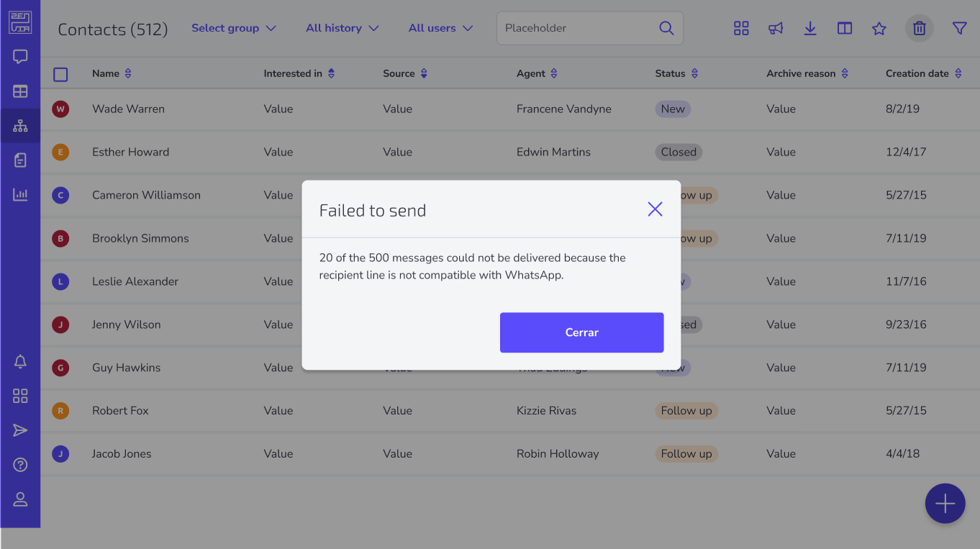Viewport: 980px width, 549px height.
Task: Expand the All history dropdown
Action: [x=342, y=28]
